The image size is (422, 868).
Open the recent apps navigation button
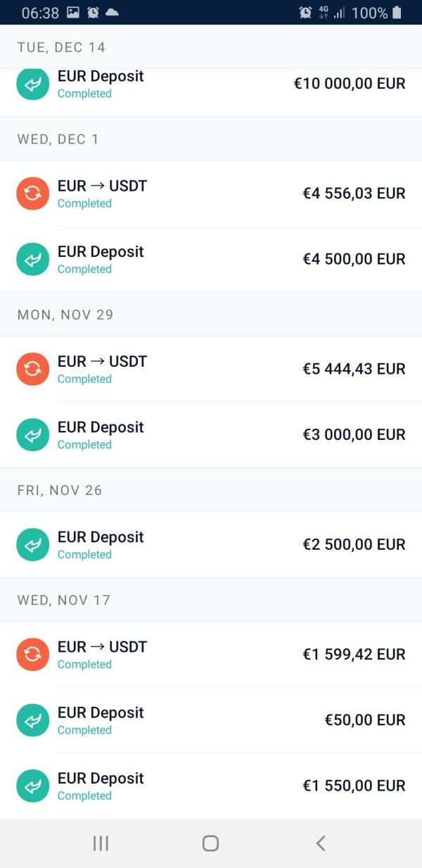[101, 843]
